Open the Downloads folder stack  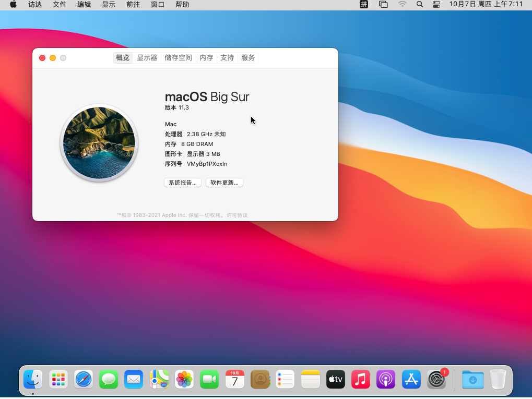472,379
